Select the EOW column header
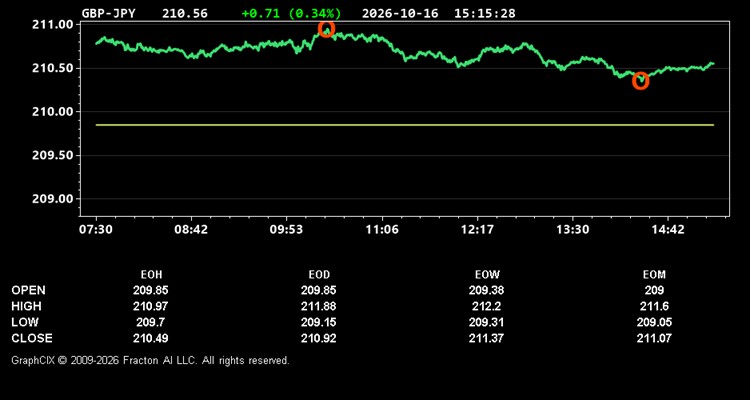The image size is (750, 400). (487, 275)
